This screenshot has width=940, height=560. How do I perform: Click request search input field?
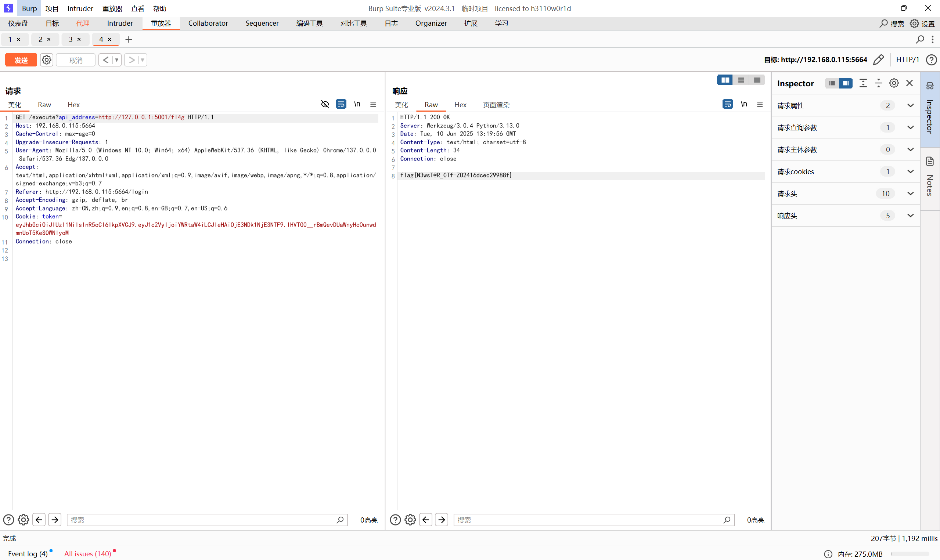click(x=207, y=520)
